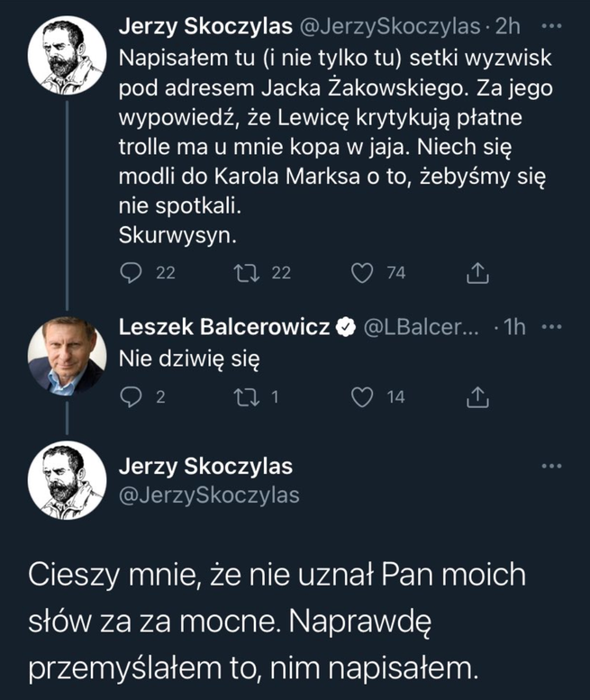Click the verified badge next to Balcerowicz

[344, 330]
